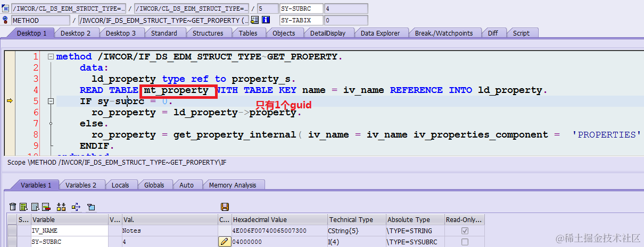
Task: Click the IF_DS_EDM_STRUCT_TYPE~GET_PROPERTY method name field
Action: pos(163,20)
